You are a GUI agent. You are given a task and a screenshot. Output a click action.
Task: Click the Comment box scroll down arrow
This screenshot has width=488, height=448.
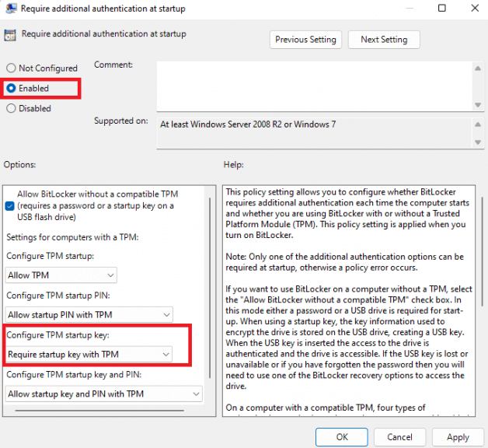[478, 105]
